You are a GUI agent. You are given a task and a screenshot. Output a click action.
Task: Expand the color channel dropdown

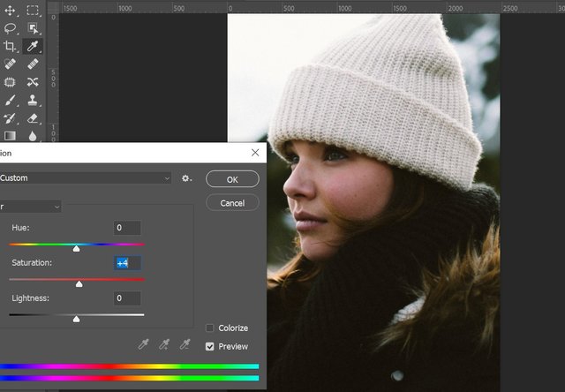pos(31,207)
